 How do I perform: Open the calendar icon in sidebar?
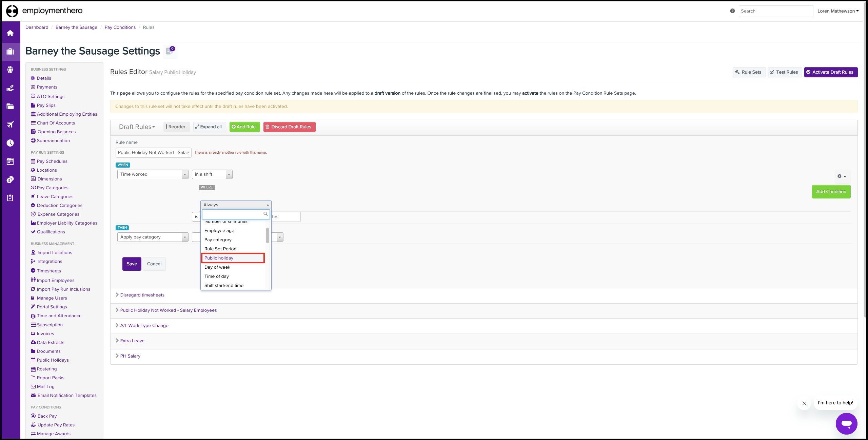click(x=10, y=161)
